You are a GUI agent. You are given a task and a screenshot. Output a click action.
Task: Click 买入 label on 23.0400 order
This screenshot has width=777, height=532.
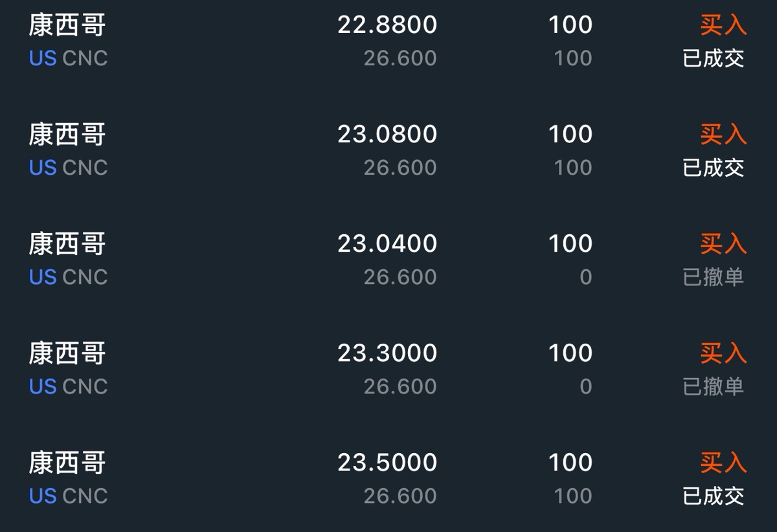click(x=723, y=243)
